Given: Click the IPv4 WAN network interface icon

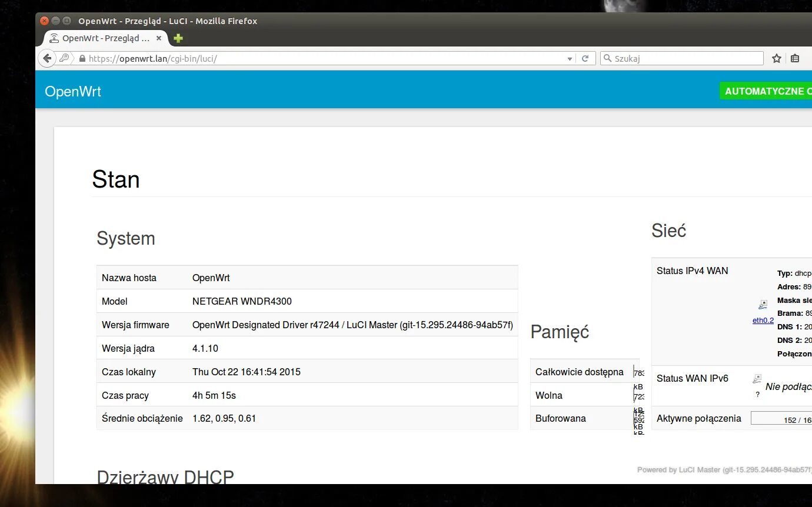Looking at the screenshot, I should tap(763, 305).
